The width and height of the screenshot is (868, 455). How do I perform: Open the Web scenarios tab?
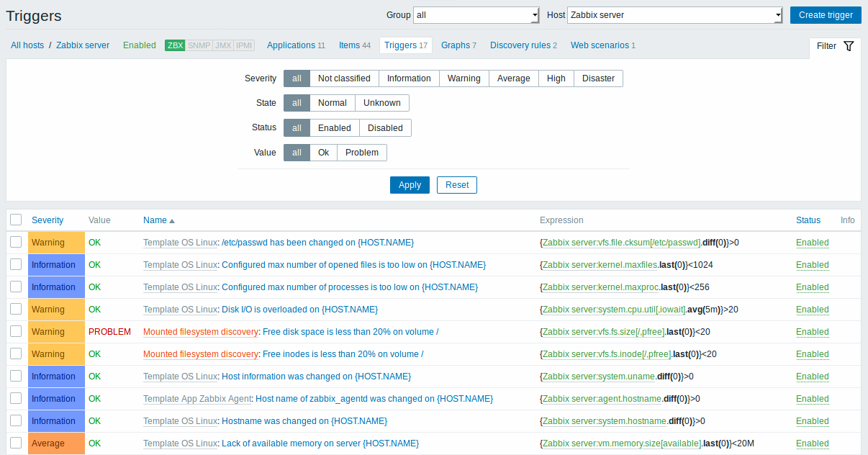[602, 45]
